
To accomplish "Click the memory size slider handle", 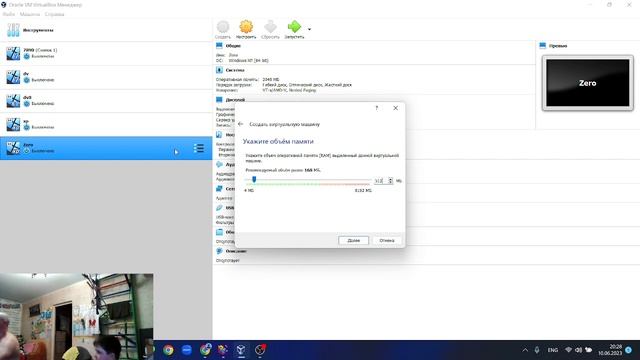I will tap(254, 179).
